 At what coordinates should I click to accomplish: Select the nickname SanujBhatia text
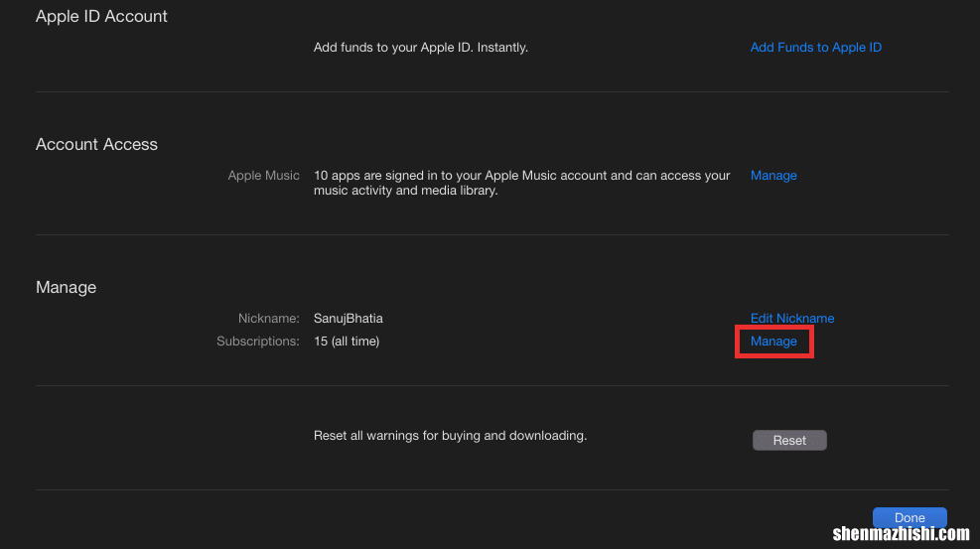tap(349, 319)
